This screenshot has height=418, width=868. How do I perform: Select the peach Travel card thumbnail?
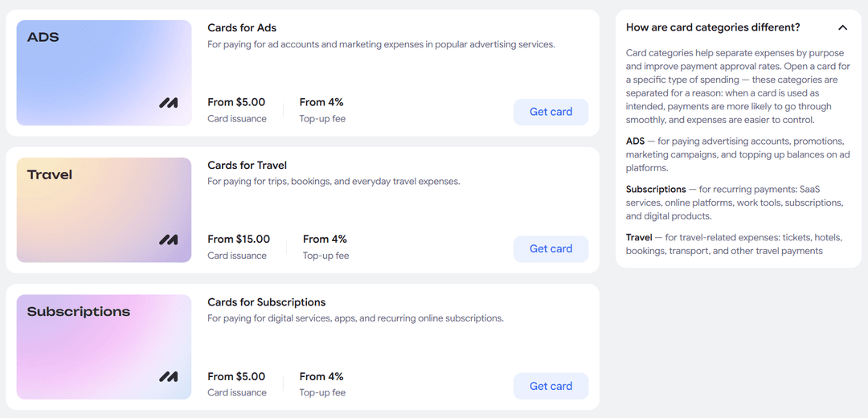(104, 211)
